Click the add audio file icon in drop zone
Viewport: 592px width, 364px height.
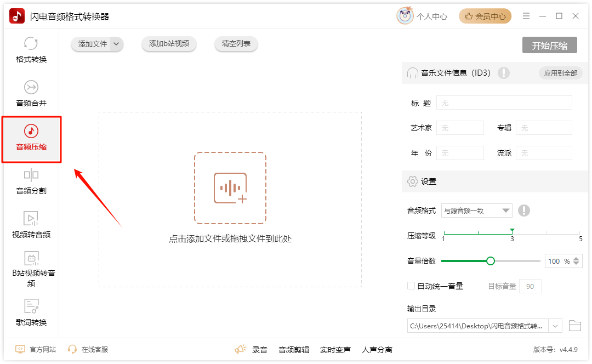click(230, 188)
